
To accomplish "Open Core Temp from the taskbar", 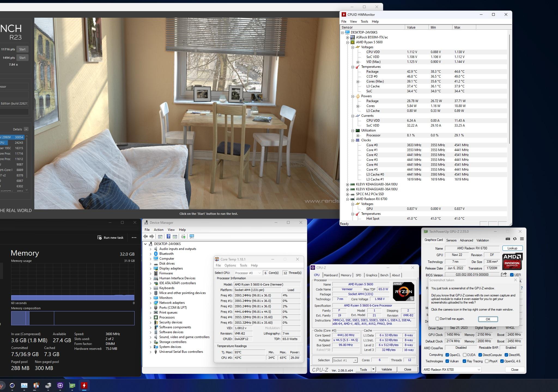I will coord(36,385).
